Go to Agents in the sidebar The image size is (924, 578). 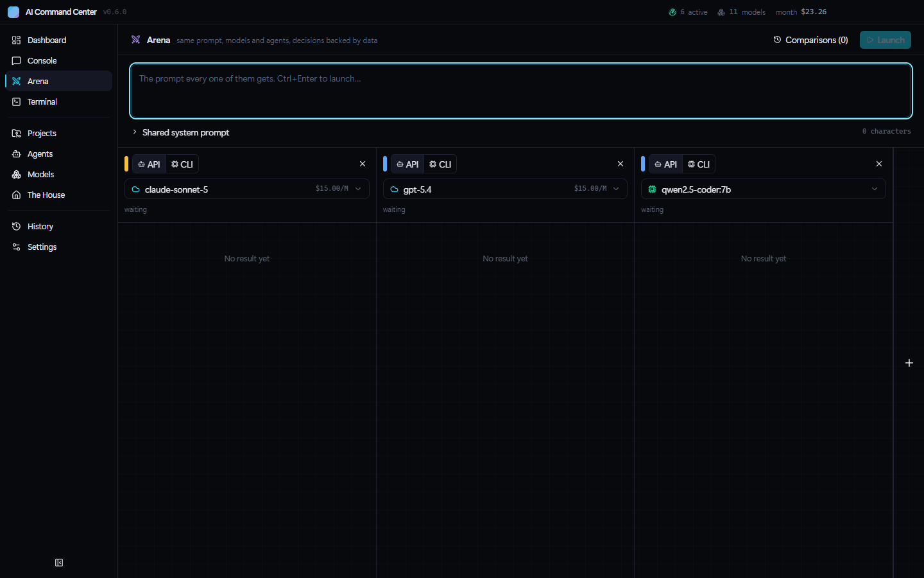(59, 153)
